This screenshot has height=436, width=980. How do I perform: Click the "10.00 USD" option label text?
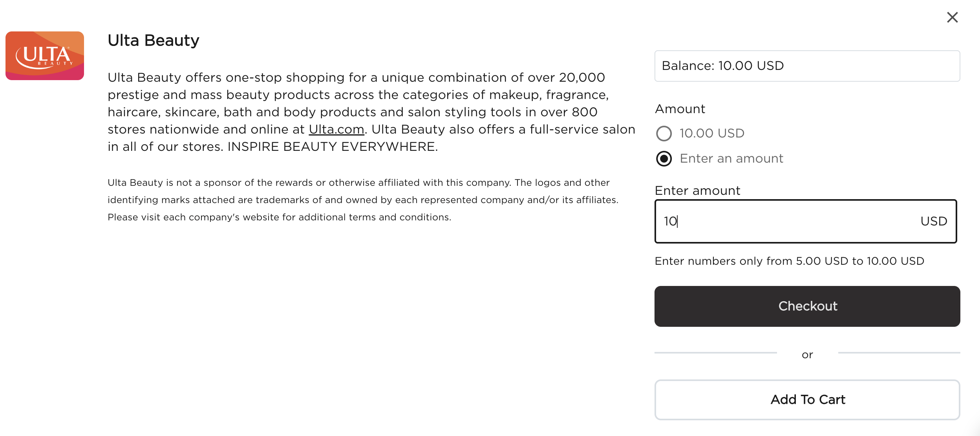click(x=712, y=134)
